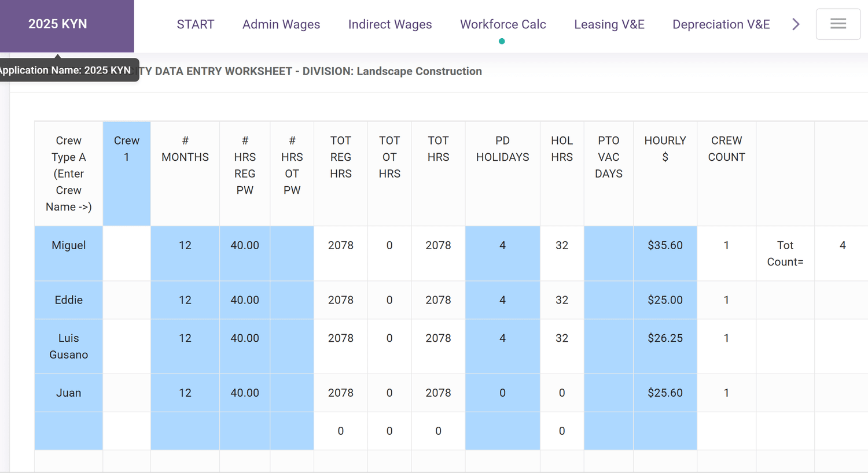Click Juan's PTO vacation days cell
The image size is (868, 473).
pyautogui.click(x=609, y=393)
